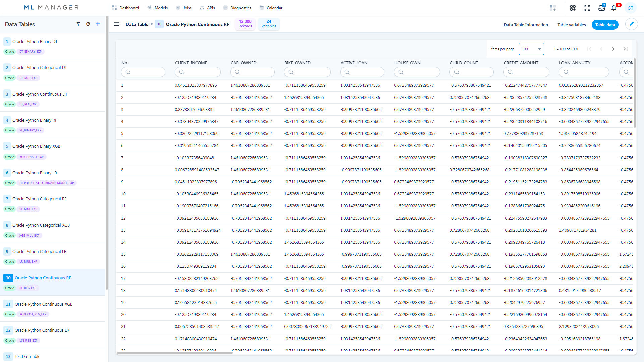Open the Calendar menu

point(271,8)
